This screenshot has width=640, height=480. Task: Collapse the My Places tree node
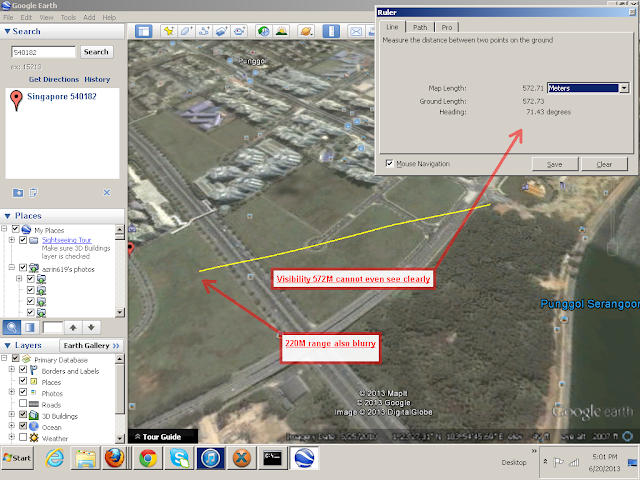tap(4, 229)
